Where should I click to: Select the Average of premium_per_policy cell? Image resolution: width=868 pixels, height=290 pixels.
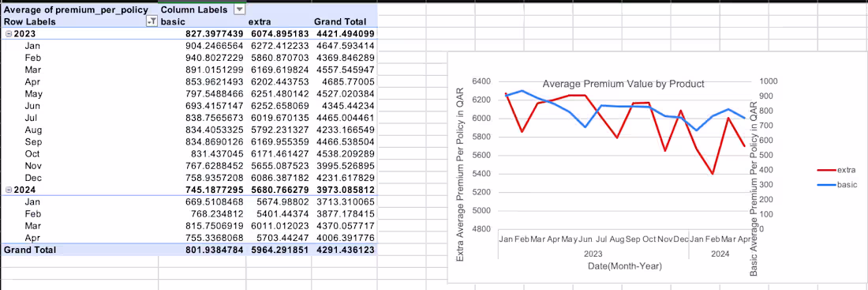80,9
